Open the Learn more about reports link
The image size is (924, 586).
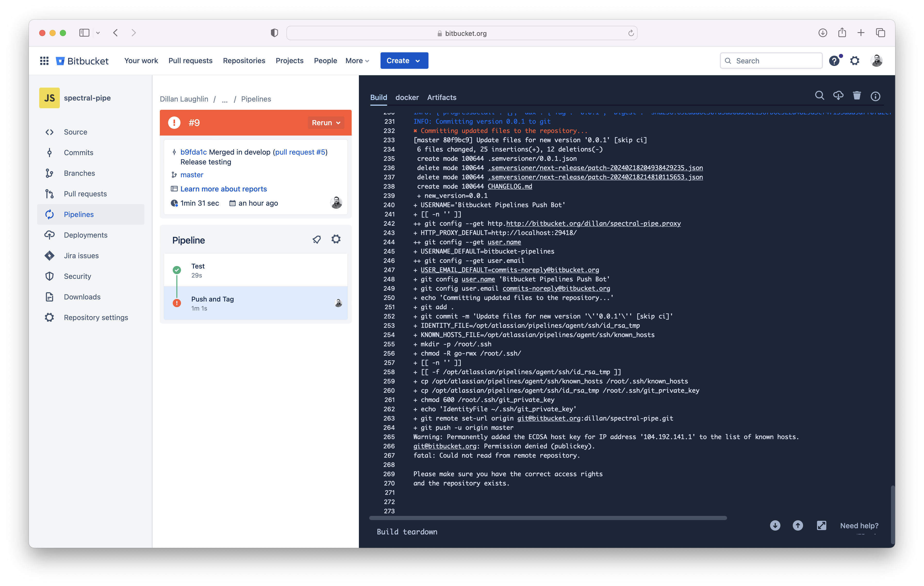pos(223,189)
